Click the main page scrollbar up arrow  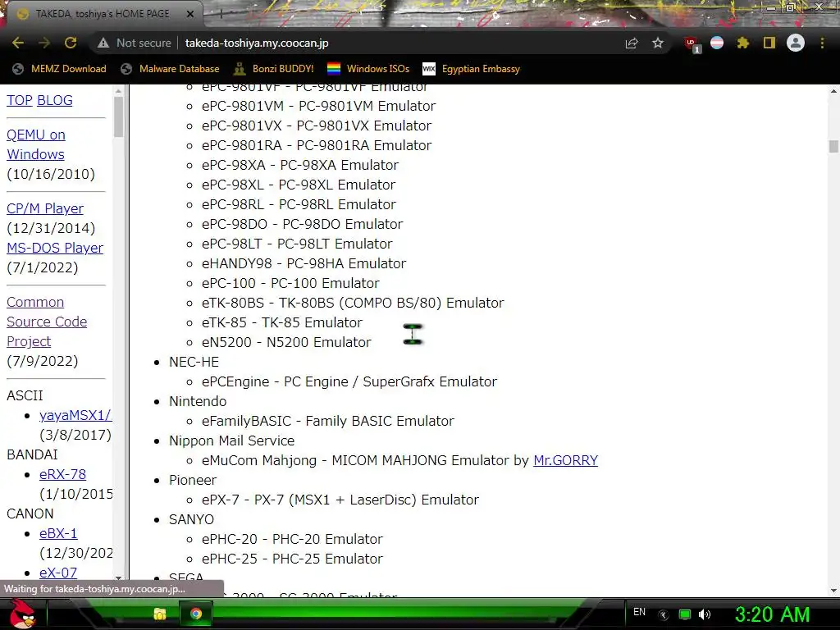coord(833,91)
